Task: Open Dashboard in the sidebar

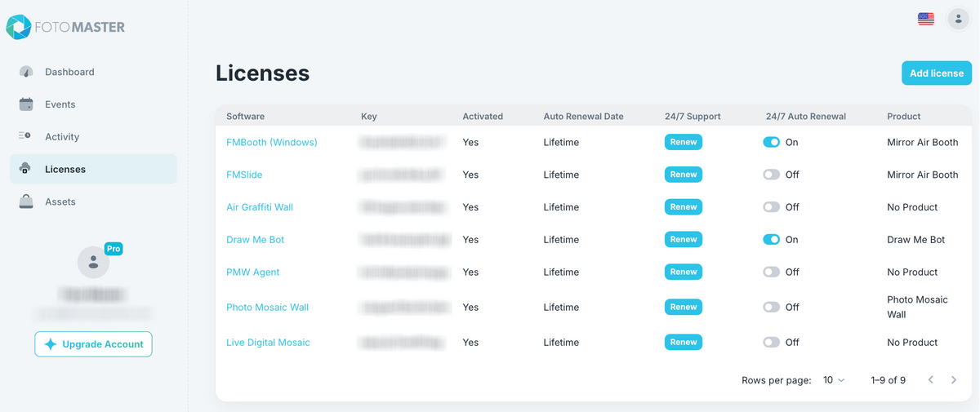Action: (x=93, y=72)
